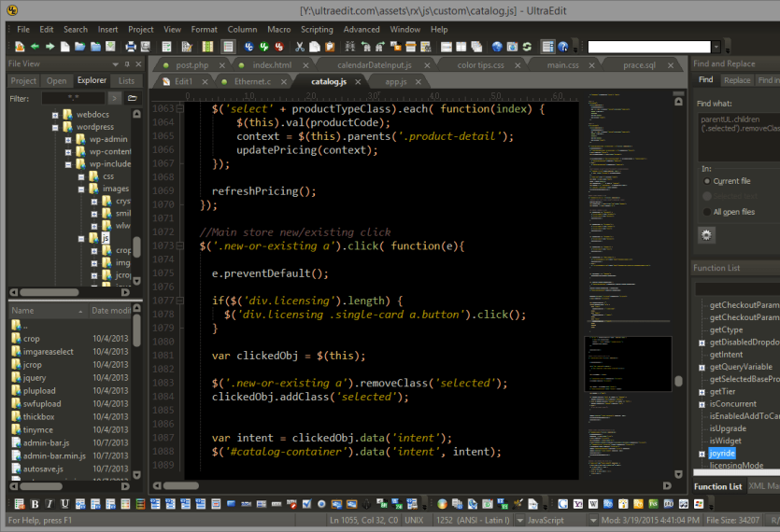Launch UltraSentry with the US icon
Screen dimensions: 780x532
pos(279,47)
